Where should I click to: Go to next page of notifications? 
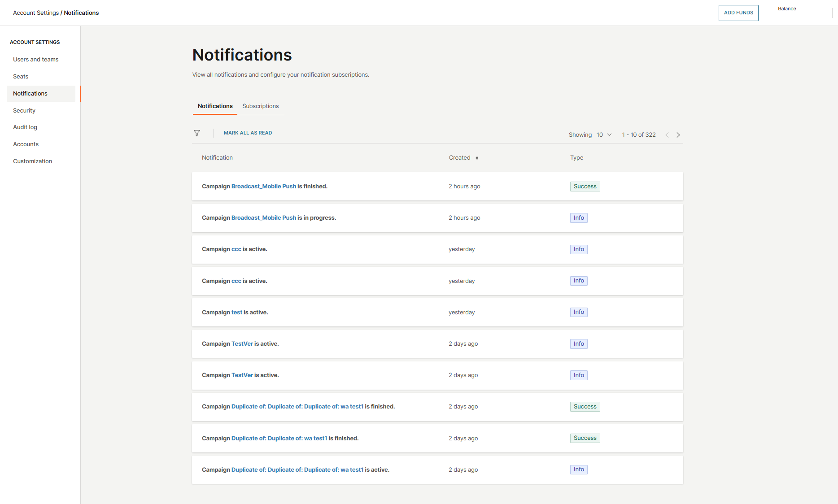coord(678,135)
